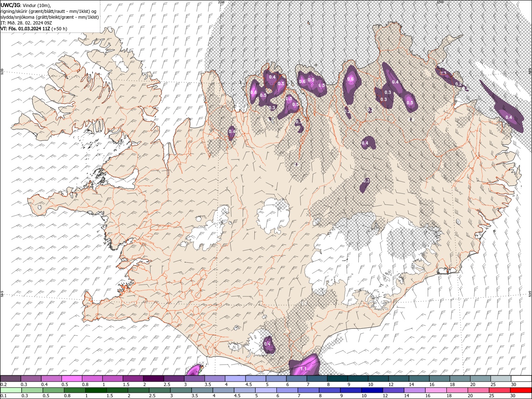
Task: Click the lower legend swatch labeled 2.5
Action: pyautogui.click(x=160, y=390)
